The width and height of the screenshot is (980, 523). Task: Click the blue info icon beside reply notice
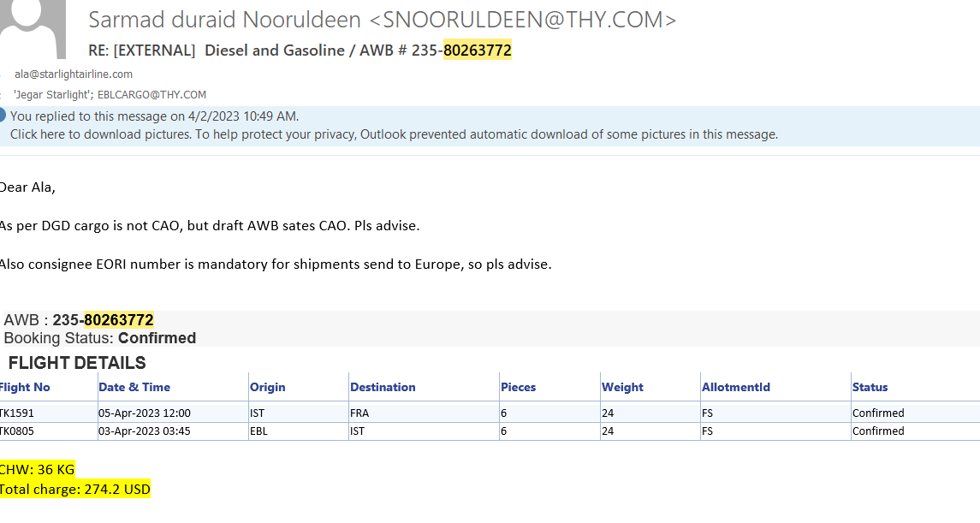pos(3,116)
